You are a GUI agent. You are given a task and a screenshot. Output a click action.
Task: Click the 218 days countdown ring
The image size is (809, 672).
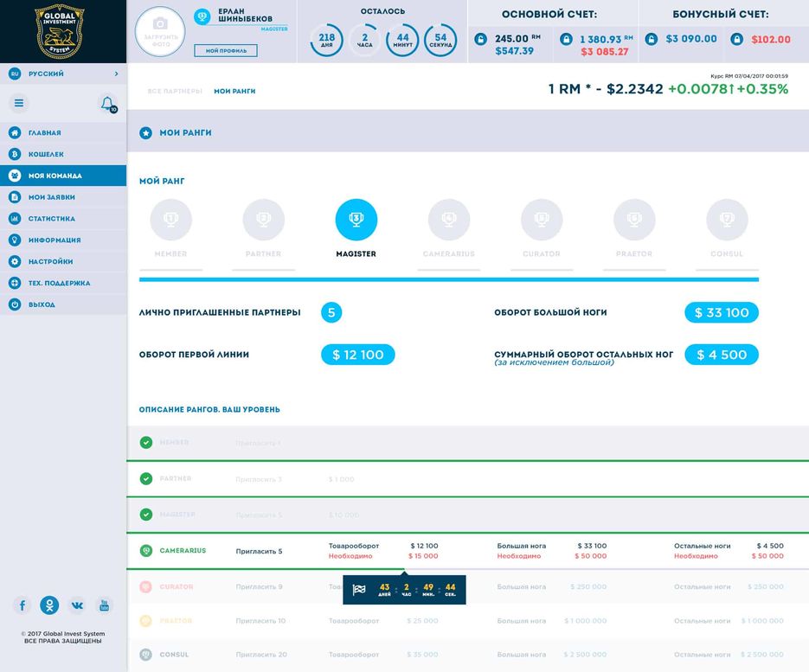click(326, 41)
